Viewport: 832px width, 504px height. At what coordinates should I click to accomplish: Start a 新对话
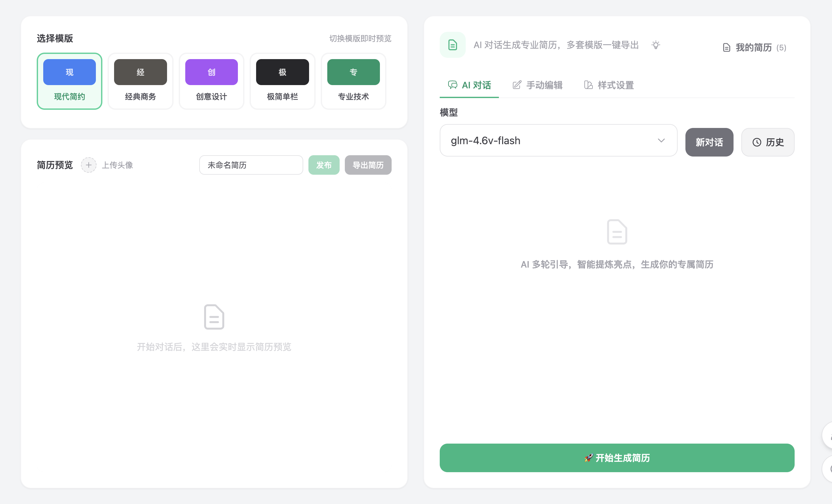(x=709, y=142)
